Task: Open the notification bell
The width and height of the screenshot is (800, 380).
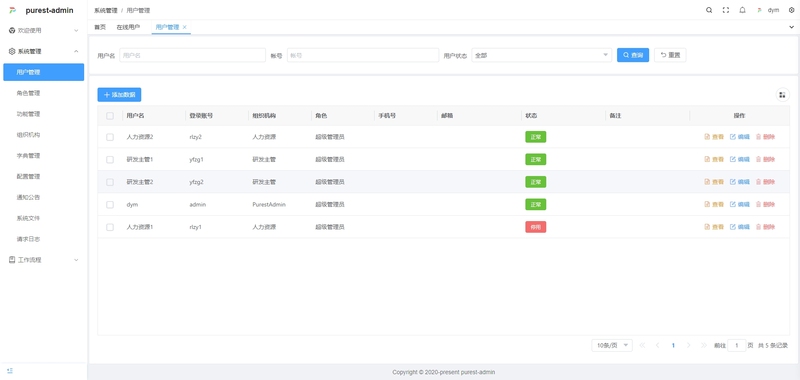Action: coord(742,10)
